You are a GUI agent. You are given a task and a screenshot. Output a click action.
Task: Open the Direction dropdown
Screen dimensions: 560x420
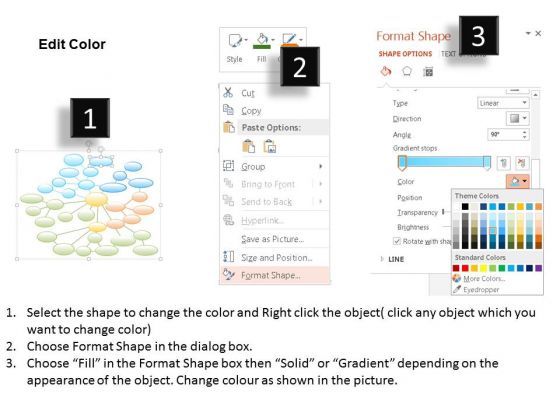point(518,118)
